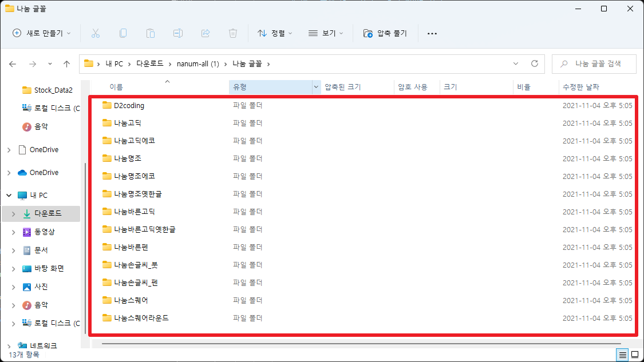Screen dimensions: 644x362
Task: Switch to details view icon in status bar
Action: coord(623,355)
